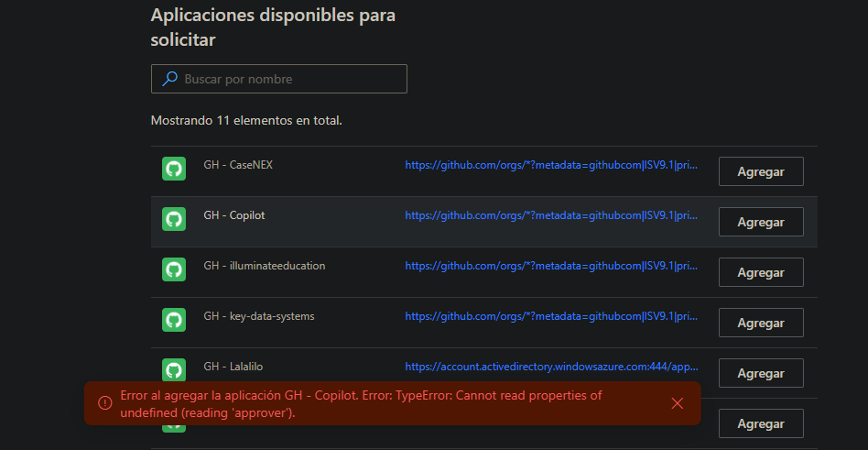This screenshot has width=868, height=450.
Task: Select the GH - Copilot name text
Action: coord(234,215)
